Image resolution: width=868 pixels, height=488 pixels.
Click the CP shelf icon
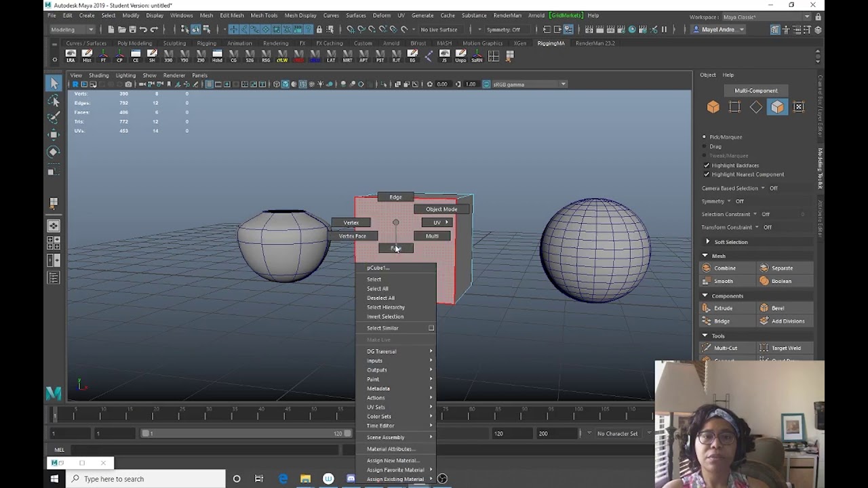[119, 56]
